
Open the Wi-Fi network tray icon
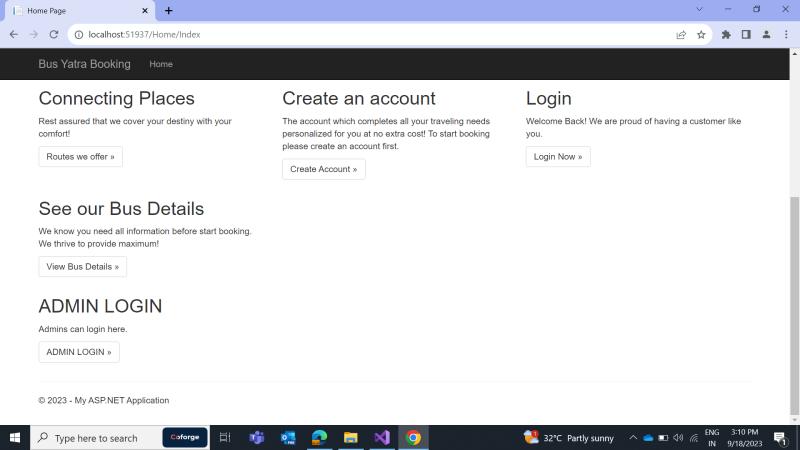click(x=694, y=438)
